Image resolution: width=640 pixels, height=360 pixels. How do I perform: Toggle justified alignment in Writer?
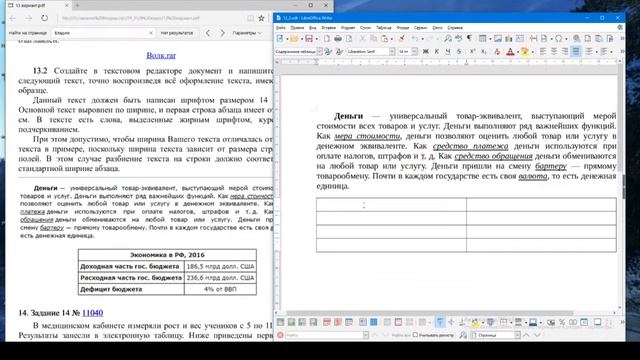click(x=576, y=51)
